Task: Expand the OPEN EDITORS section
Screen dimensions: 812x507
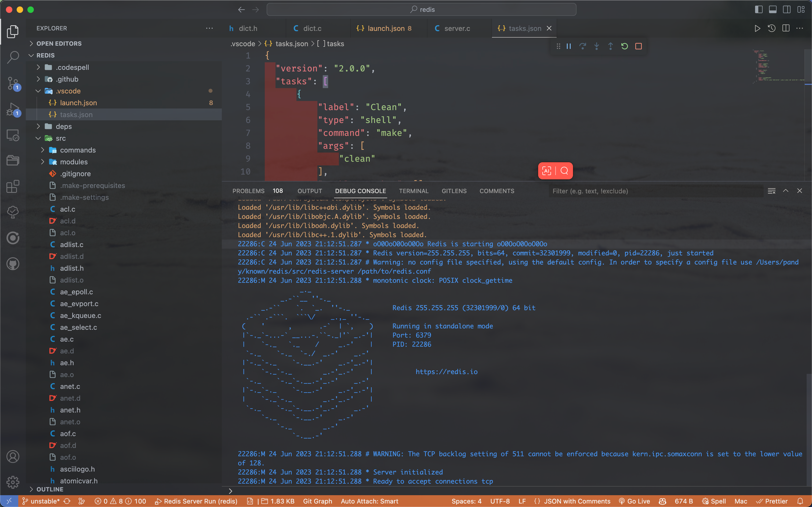Action: (x=31, y=44)
